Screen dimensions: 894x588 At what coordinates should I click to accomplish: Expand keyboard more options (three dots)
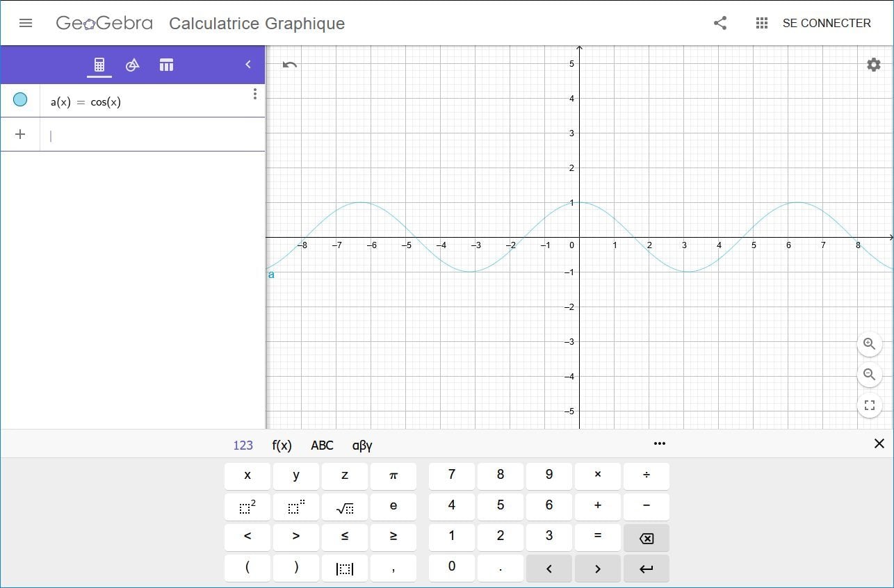pos(660,443)
